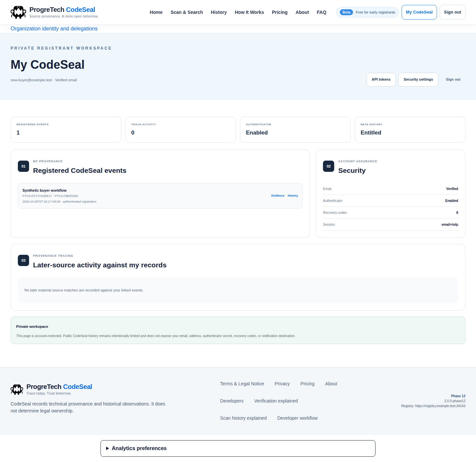Open Security settings
476x462 pixels.
418,80
